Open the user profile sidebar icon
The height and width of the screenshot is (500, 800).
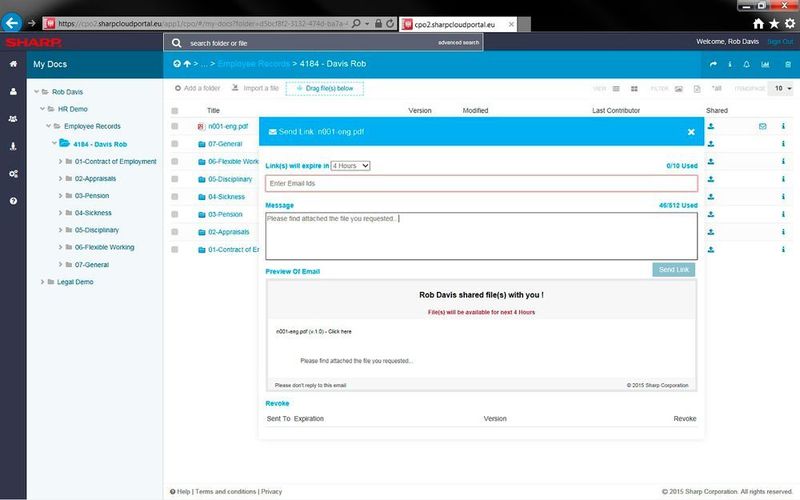(x=13, y=91)
